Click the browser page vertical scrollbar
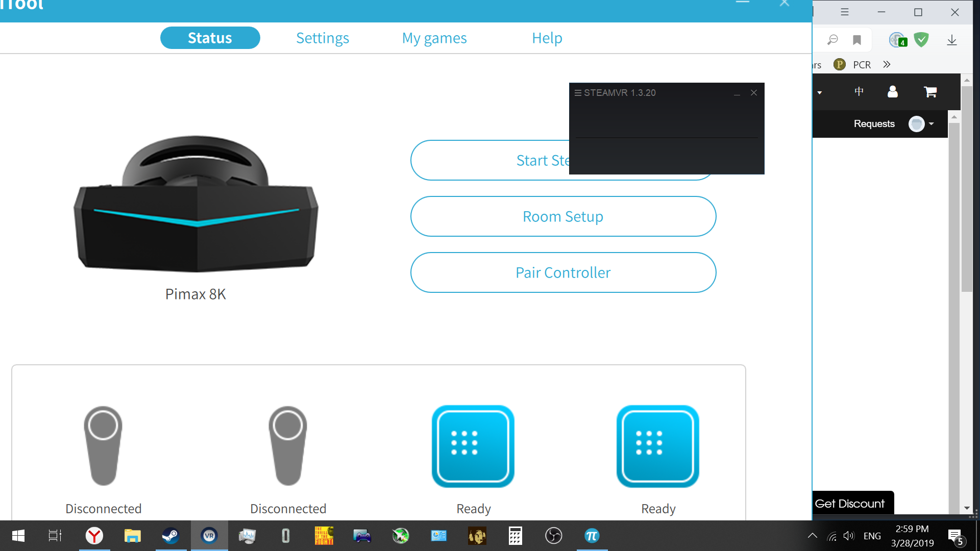980x551 pixels. (967, 189)
